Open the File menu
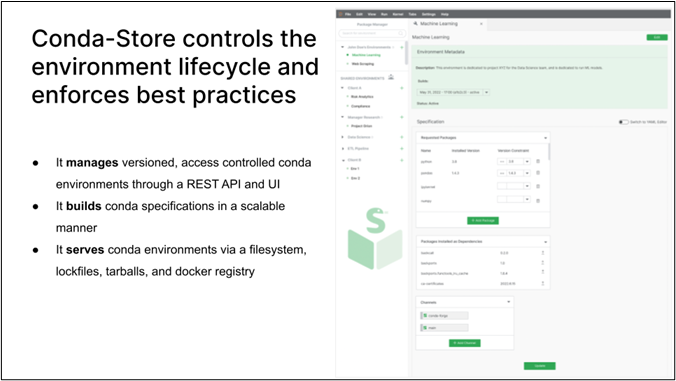The width and height of the screenshot is (676, 381). (x=348, y=14)
